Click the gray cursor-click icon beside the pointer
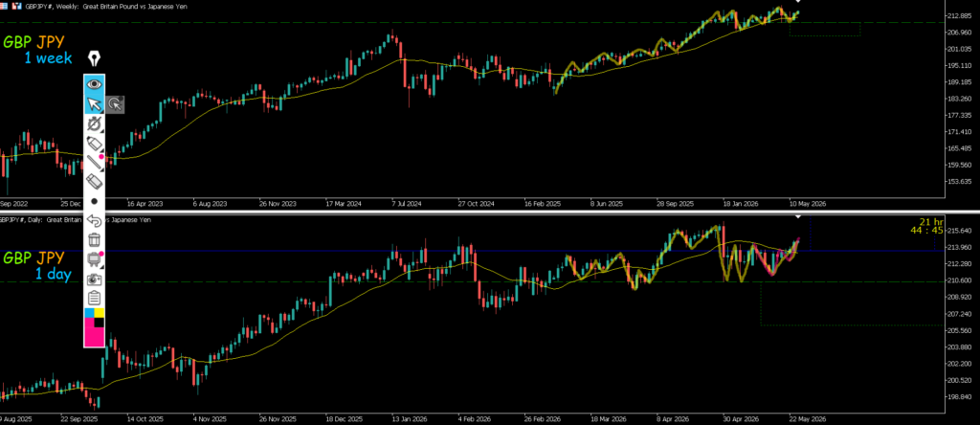This screenshot has width=980, height=425. pos(116,104)
